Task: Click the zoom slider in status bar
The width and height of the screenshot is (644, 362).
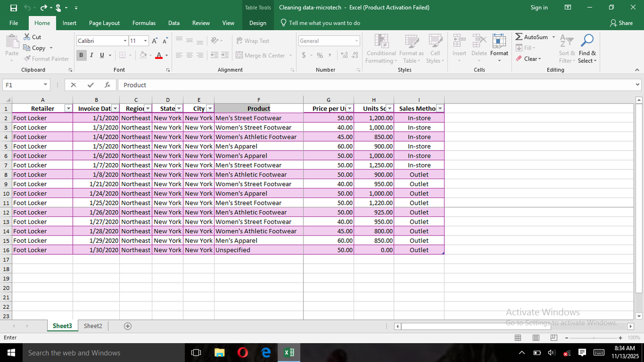Action: click(x=594, y=337)
